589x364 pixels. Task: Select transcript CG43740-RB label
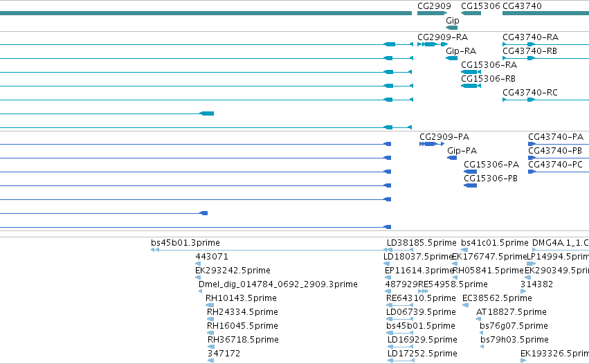(x=529, y=51)
